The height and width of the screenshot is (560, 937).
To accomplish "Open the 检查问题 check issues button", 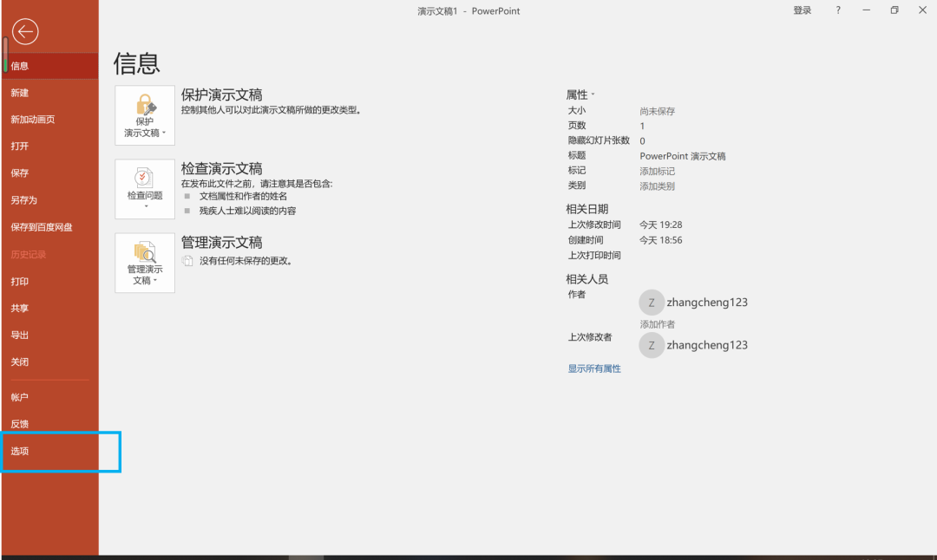I will pos(145,189).
